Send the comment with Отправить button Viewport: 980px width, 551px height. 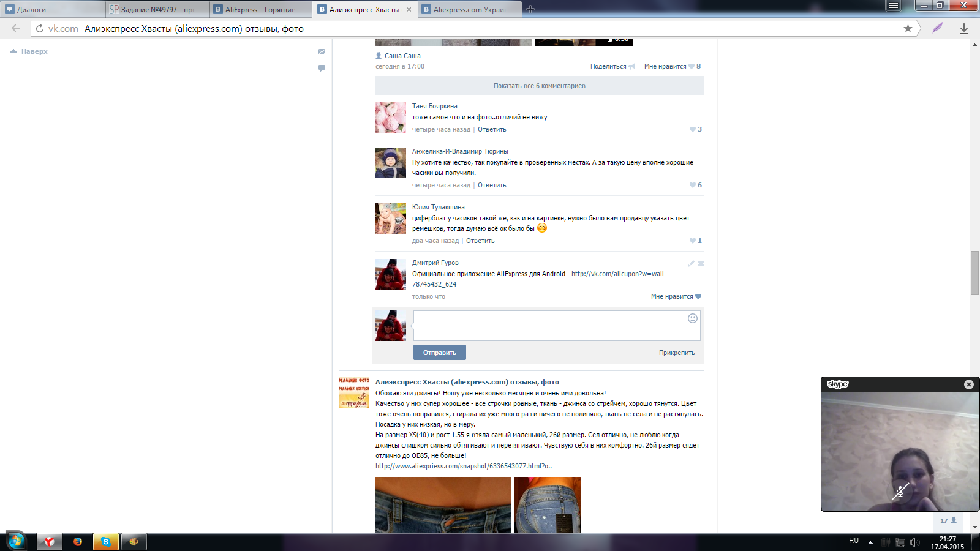click(x=440, y=353)
